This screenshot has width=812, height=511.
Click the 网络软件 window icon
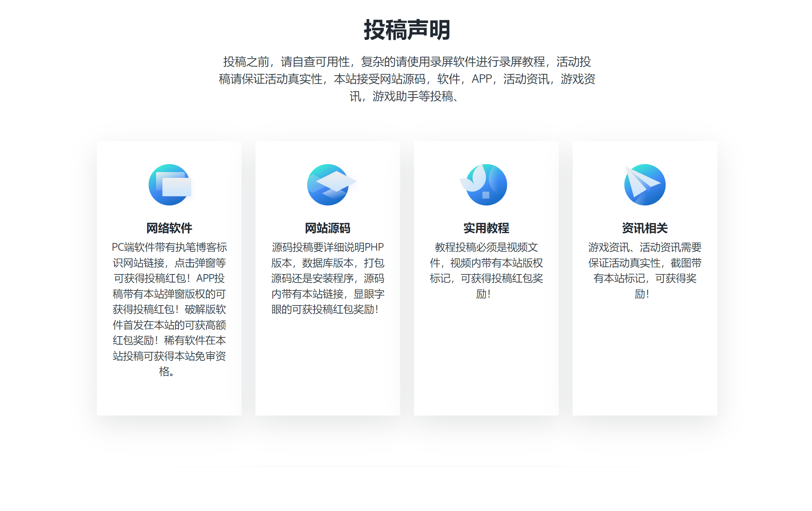(x=170, y=185)
